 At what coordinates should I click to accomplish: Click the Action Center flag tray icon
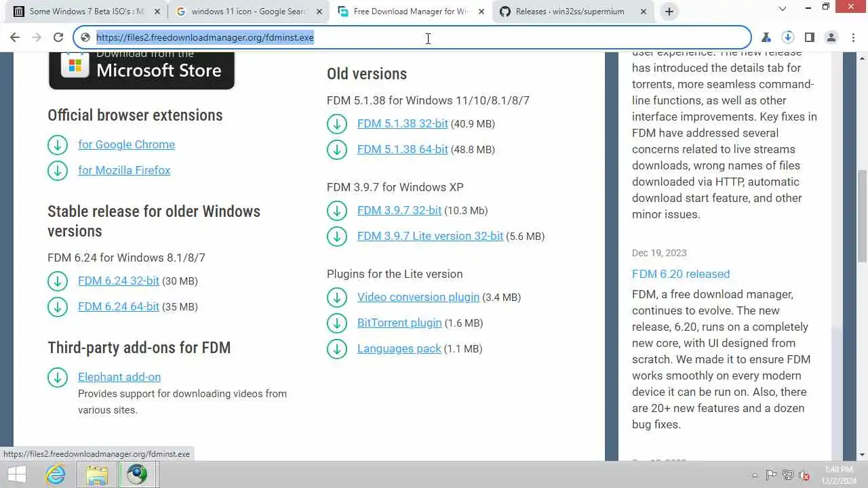[771, 475]
